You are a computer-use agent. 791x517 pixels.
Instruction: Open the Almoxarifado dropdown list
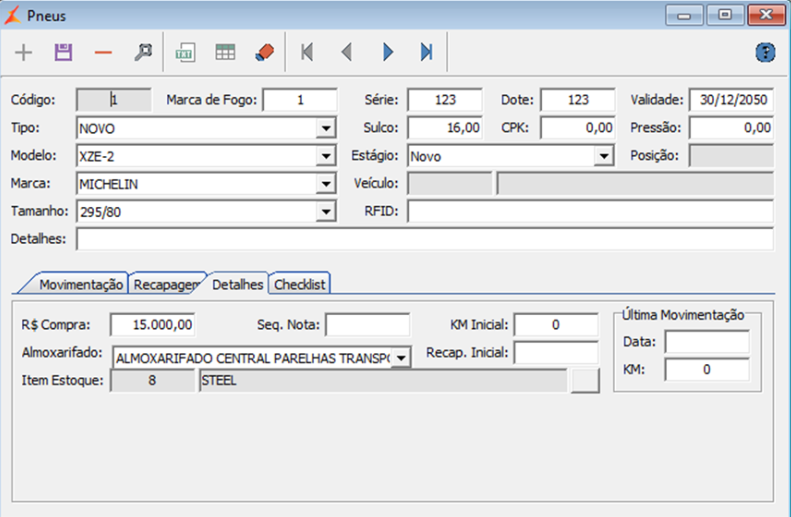pyautogui.click(x=401, y=357)
